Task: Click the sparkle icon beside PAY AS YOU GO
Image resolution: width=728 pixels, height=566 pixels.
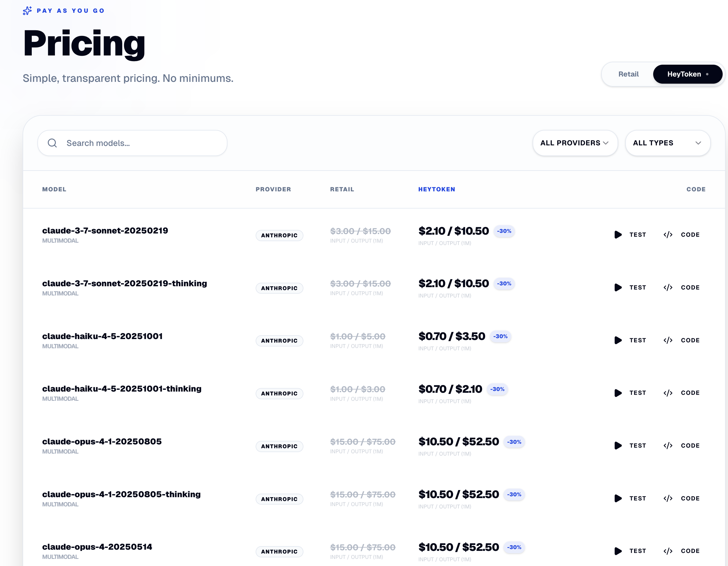Action: [27, 11]
